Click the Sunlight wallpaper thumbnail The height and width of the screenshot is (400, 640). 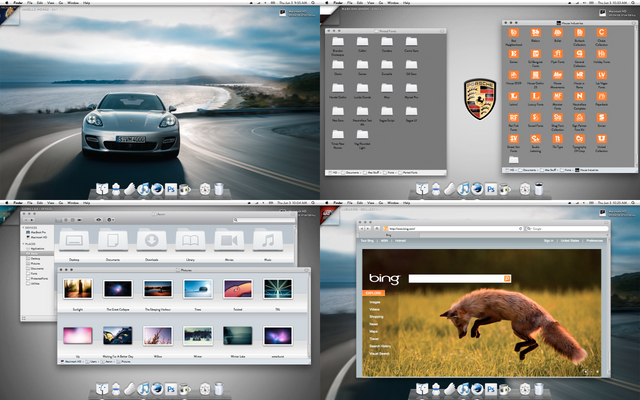point(78,289)
